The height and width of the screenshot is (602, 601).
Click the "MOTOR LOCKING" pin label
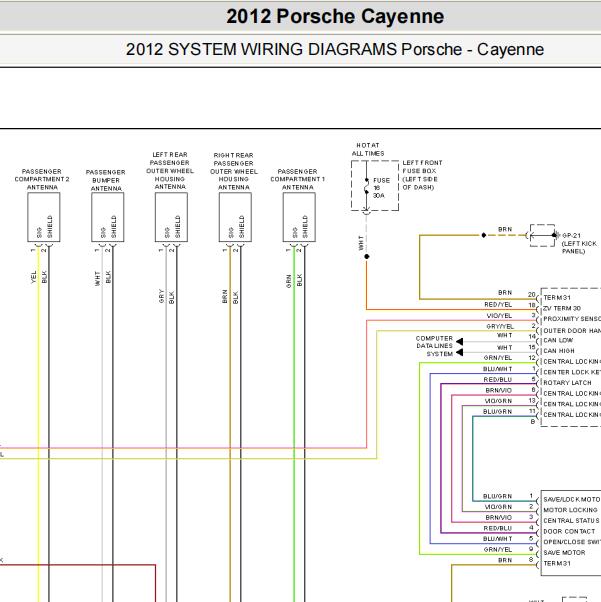pos(570,510)
